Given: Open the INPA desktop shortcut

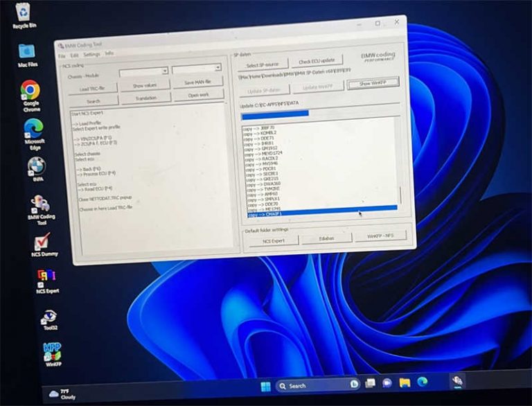Looking at the screenshot, I should [36, 167].
